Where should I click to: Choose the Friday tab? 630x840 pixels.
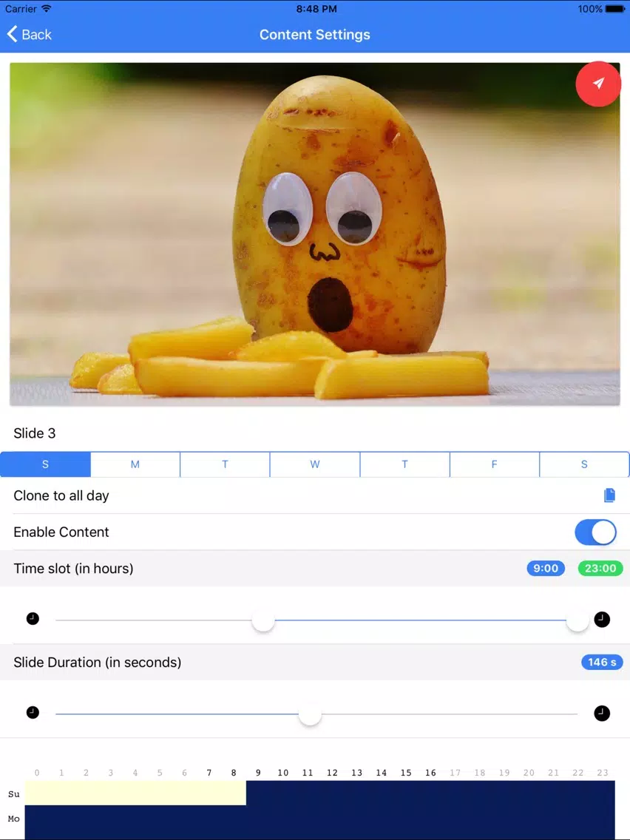coord(495,464)
